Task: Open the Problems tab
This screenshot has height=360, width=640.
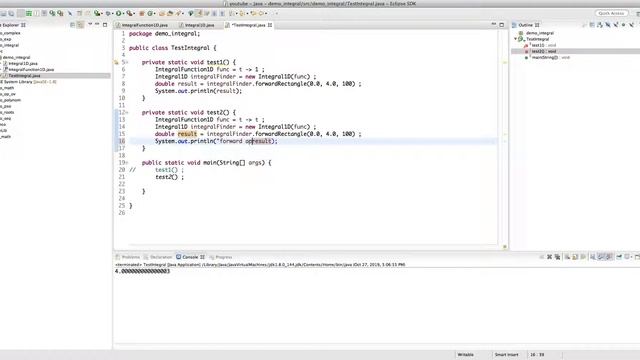Action: click(128, 257)
